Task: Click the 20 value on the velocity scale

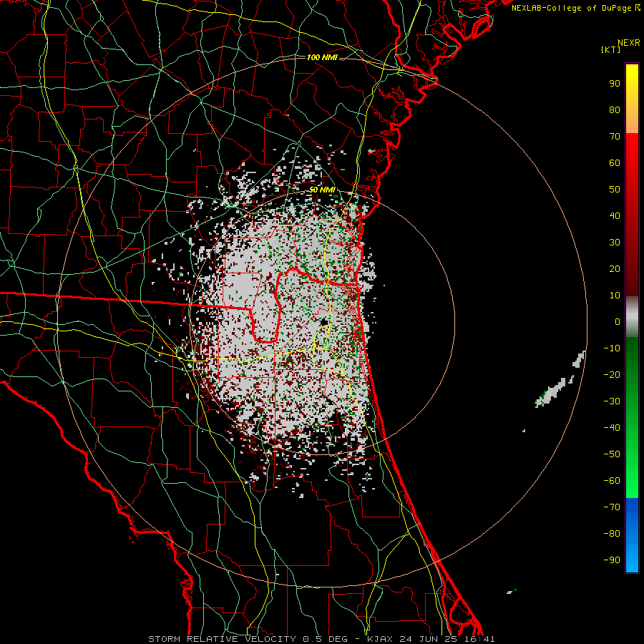Action: (615, 268)
